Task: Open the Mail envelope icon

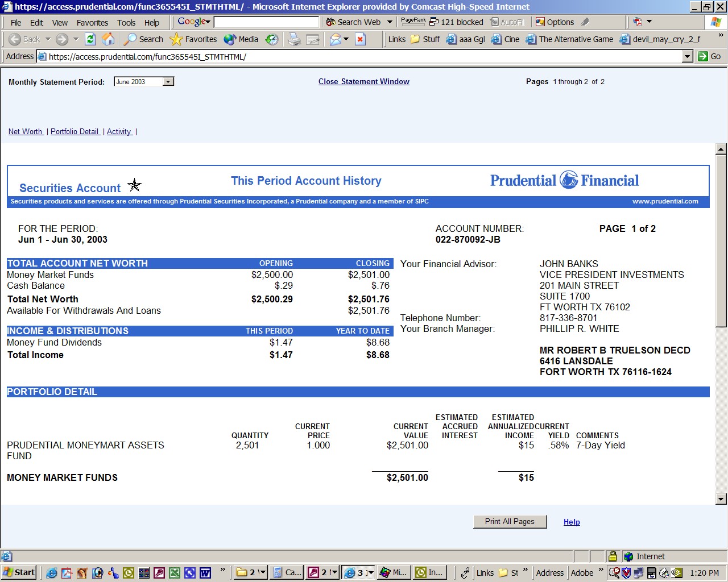Action: click(336, 39)
